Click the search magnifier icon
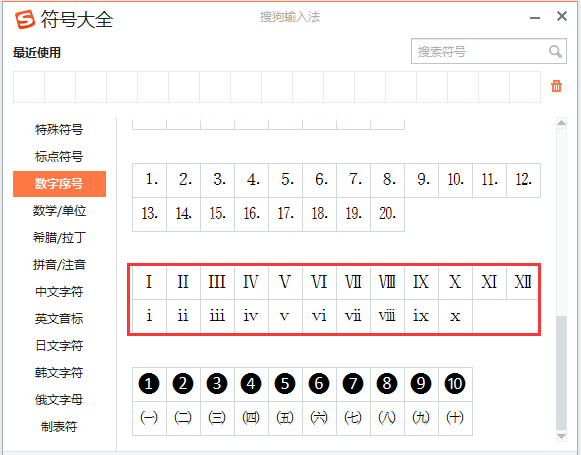The height and width of the screenshot is (455, 581). coord(555,52)
